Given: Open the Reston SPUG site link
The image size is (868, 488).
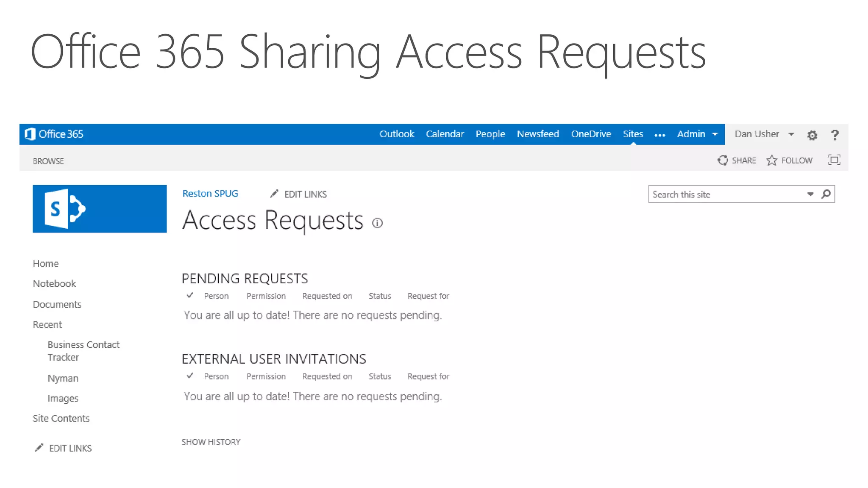Looking at the screenshot, I should pyautogui.click(x=210, y=194).
